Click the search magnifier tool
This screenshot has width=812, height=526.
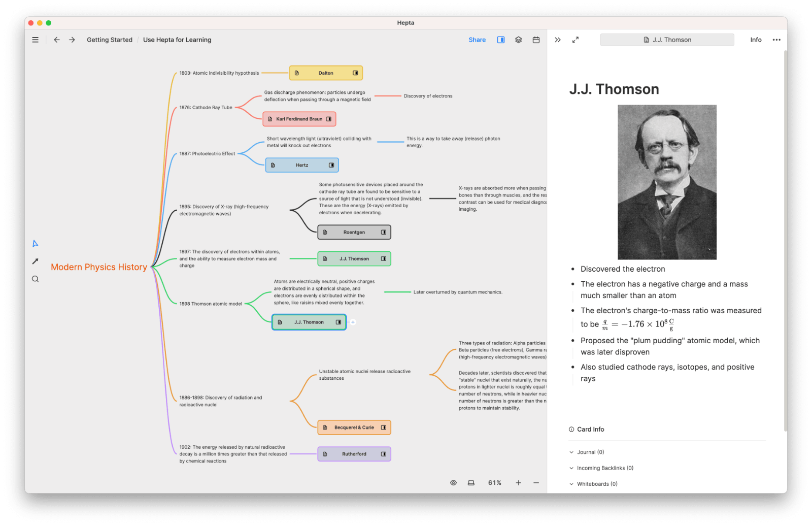coord(35,279)
